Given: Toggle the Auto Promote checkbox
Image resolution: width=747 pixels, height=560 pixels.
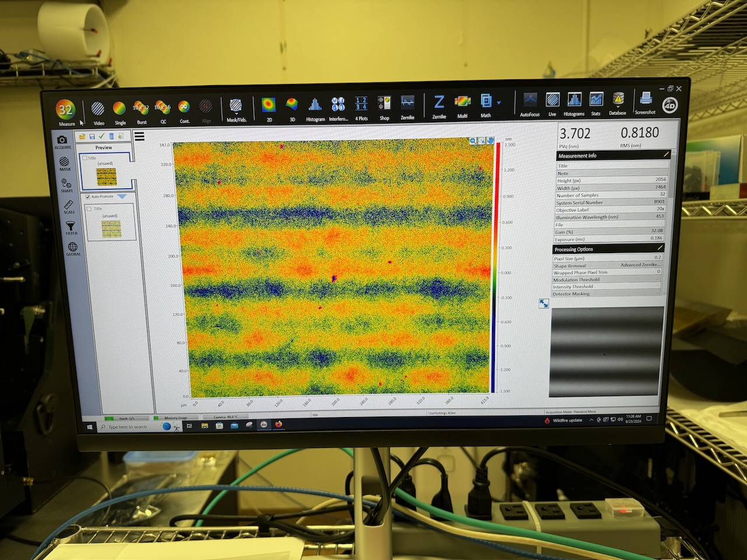Looking at the screenshot, I should (88, 197).
